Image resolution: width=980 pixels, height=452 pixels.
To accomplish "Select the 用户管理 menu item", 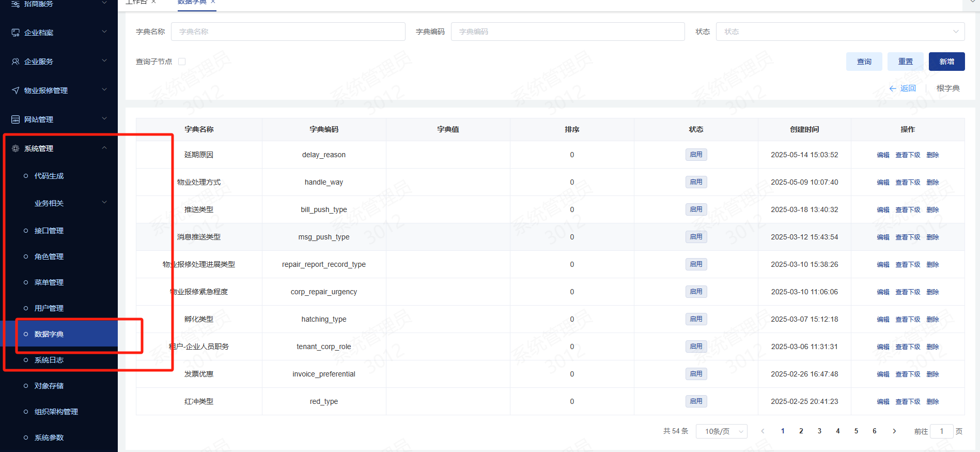I will 49,308.
